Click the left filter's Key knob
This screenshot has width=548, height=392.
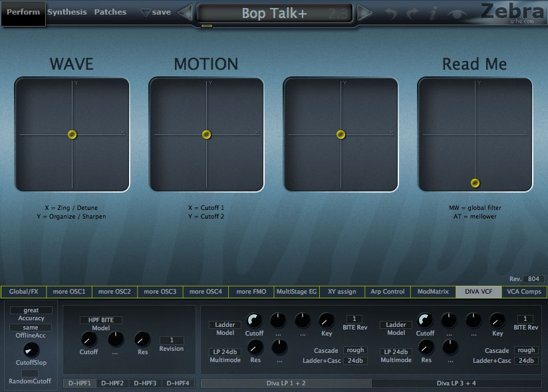tap(327, 320)
